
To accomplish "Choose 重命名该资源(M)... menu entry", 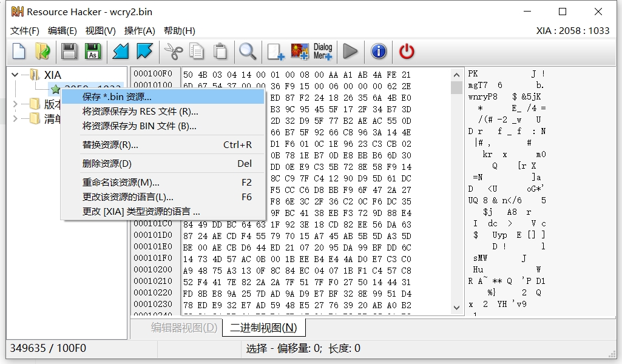I will (x=163, y=183).
